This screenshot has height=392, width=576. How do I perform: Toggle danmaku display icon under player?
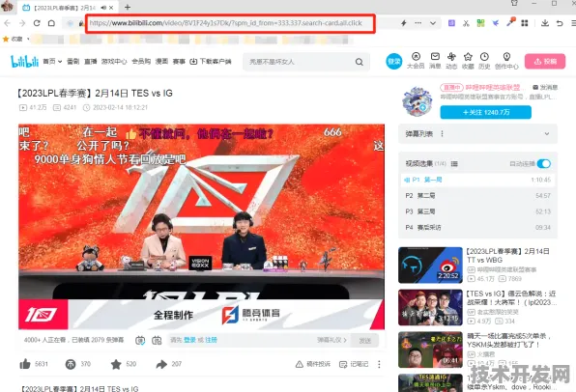pos(140,340)
